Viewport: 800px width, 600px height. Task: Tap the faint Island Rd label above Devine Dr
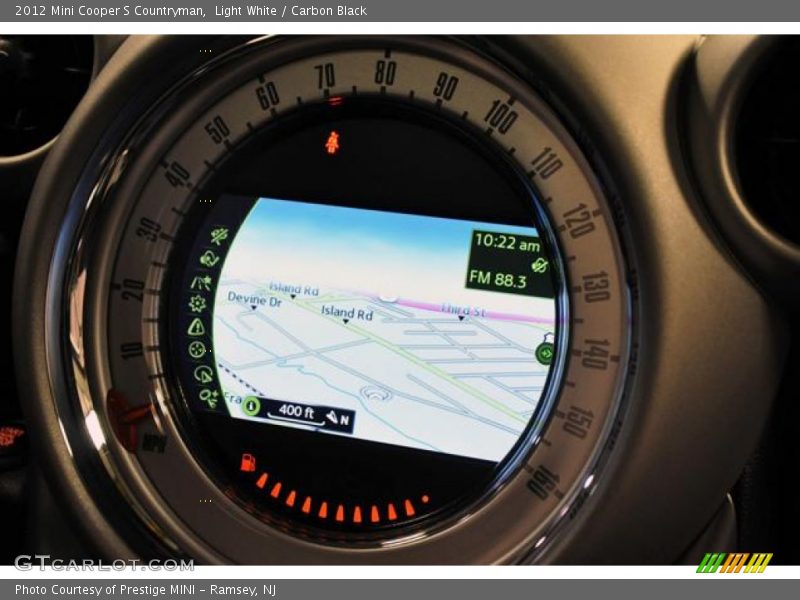(x=294, y=289)
